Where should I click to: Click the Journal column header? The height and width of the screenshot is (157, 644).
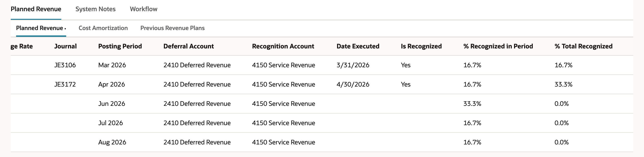tap(66, 46)
